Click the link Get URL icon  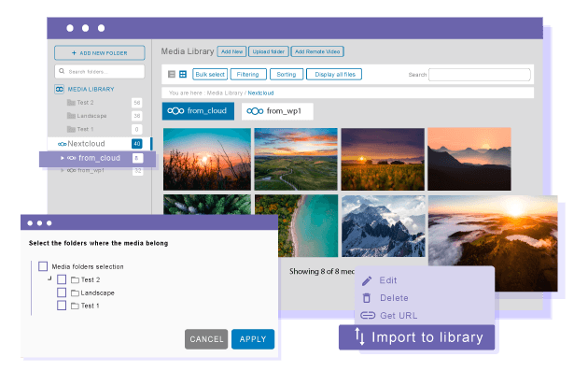(x=368, y=316)
